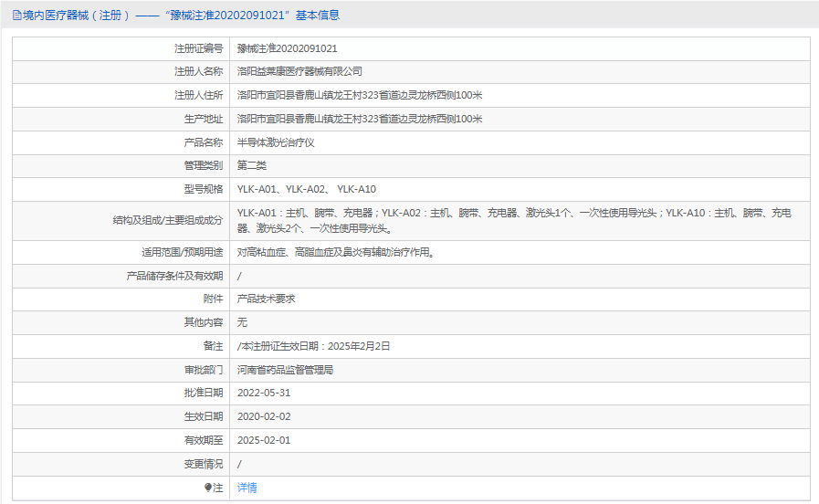Click the 其他内容 label

[204, 322]
